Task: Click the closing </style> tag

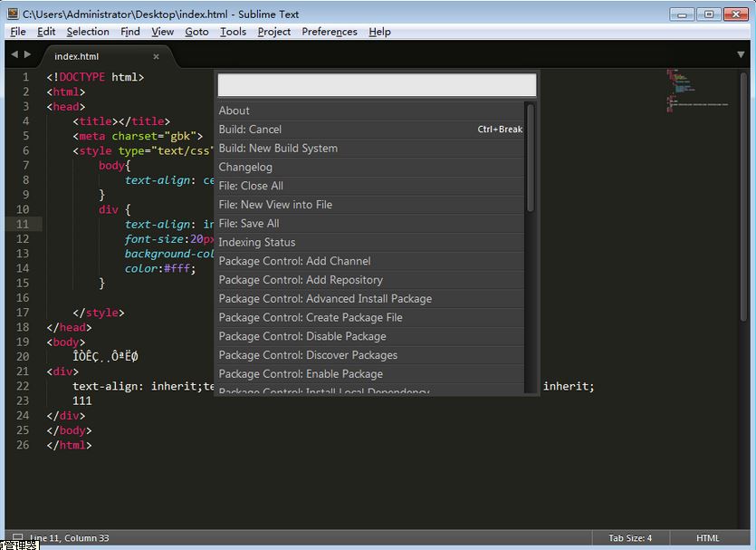Action: point(99,313)
